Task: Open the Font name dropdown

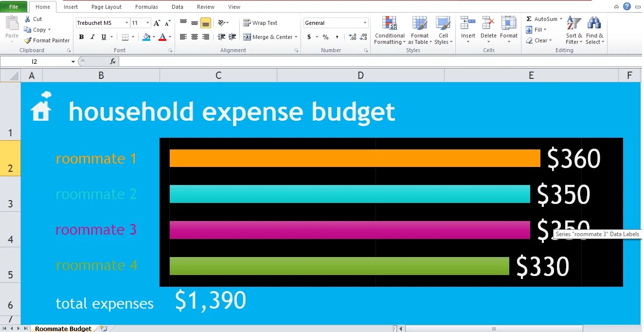Action: coord(125,22)
